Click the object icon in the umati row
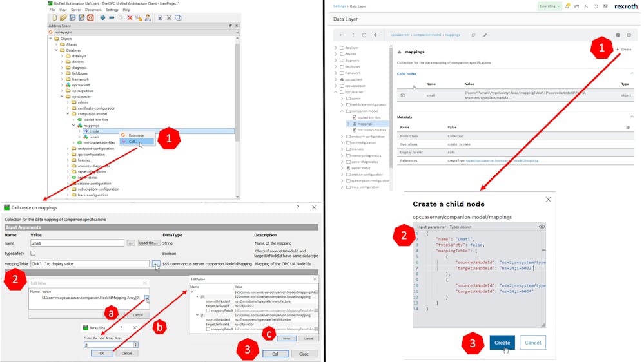 point(402,95)
